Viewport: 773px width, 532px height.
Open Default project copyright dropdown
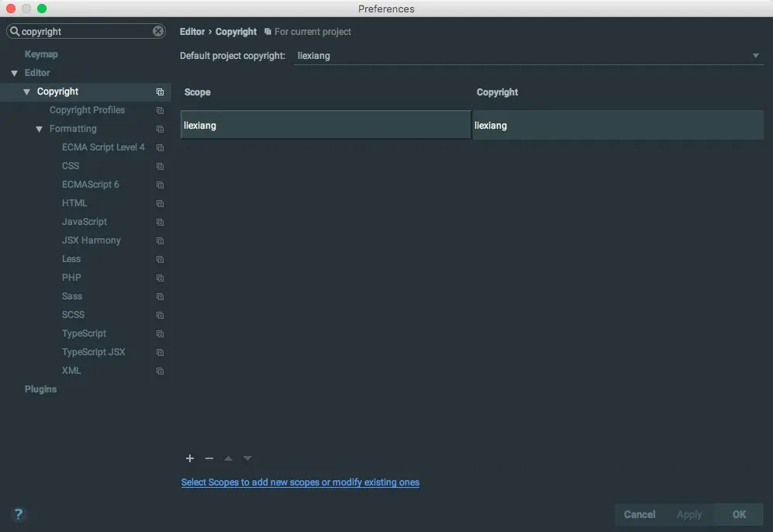[529, 56]
